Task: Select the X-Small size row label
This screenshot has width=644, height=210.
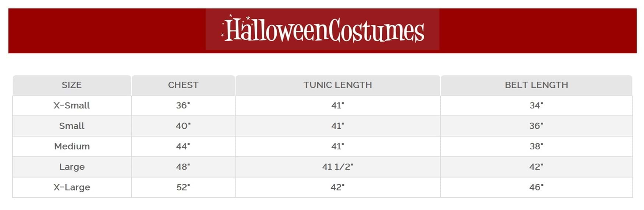Action: (72, 106)
